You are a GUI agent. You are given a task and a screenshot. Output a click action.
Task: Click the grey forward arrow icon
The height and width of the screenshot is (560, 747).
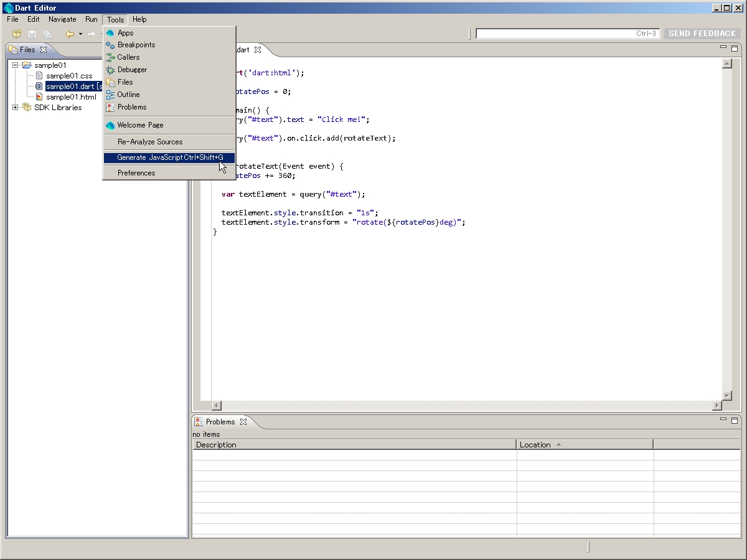92,34
